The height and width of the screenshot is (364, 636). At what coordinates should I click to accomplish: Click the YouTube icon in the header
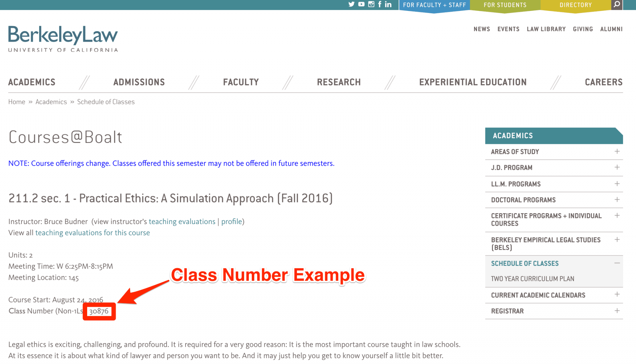361,4
